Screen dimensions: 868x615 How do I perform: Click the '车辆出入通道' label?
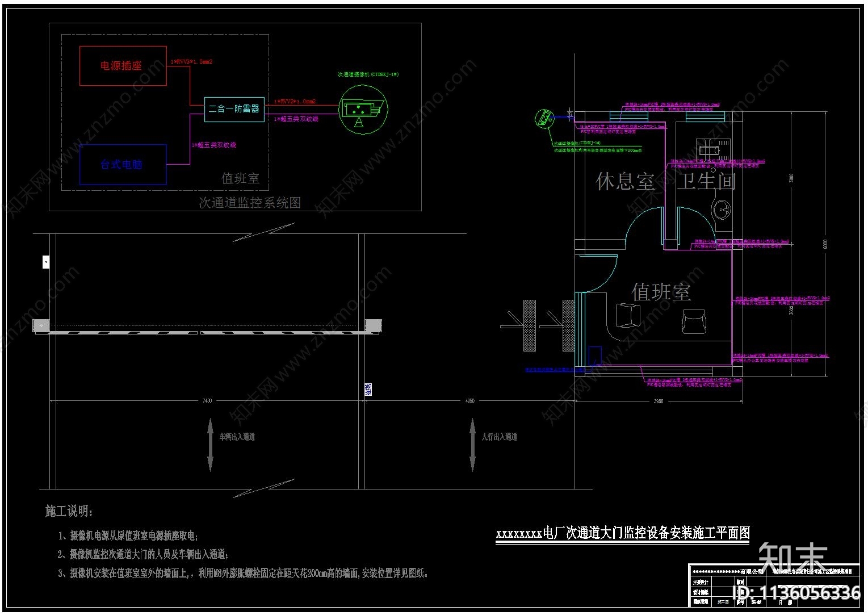(237, 437)
